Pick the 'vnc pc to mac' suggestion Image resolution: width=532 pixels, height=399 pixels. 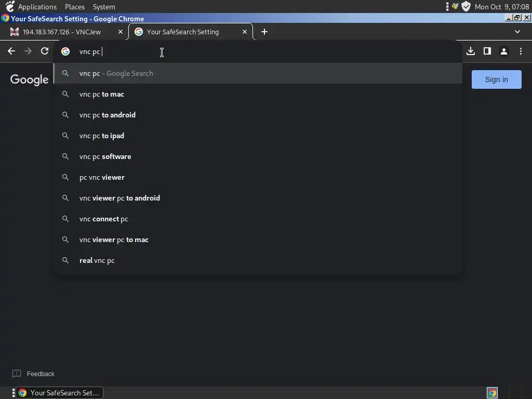pyautogui.click(x=258, y=95)
